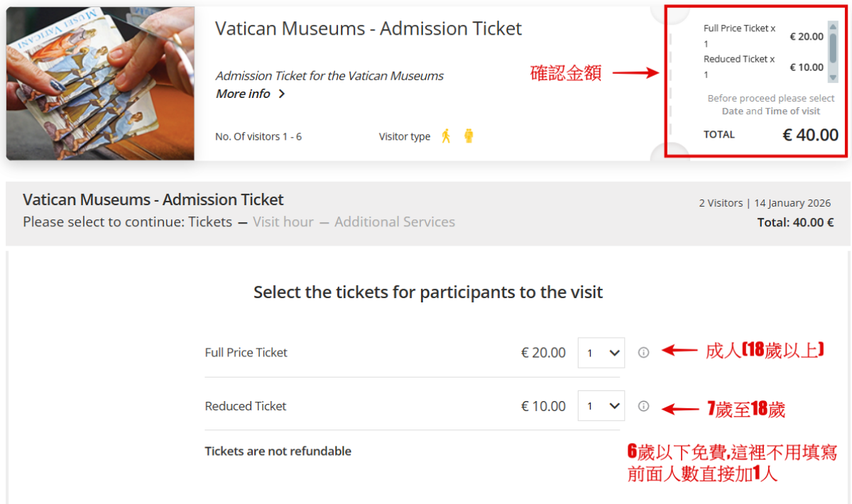The height and width of the screenshot is (504, 852).
Task: Click the 2 Visitors | 14 January 2026 text
Action: pos(766,203)
